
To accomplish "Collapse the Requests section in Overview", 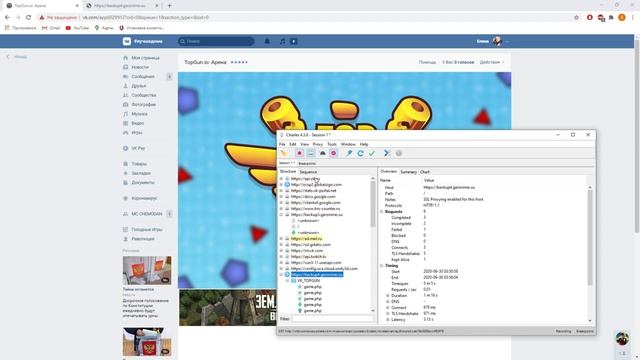I will tap(382, 212).
